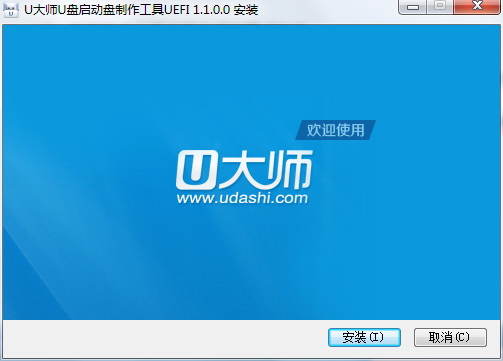Click the disabled maximize window button
Viewport: 503px width, 361px height.
point(440,7)
